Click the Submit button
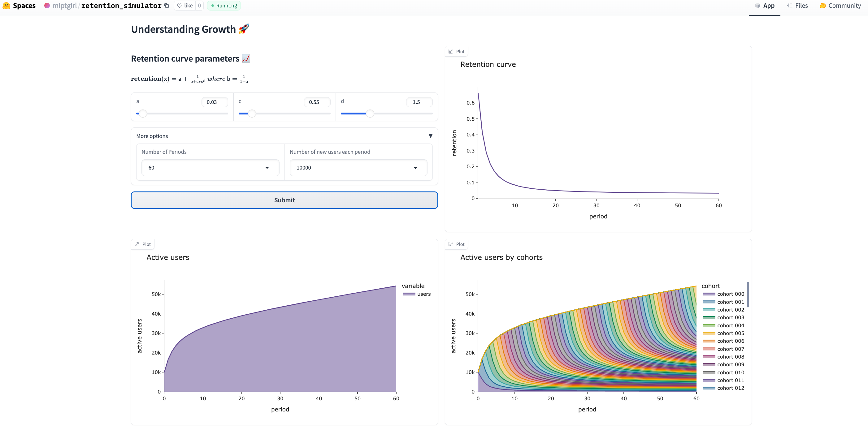 [x=284, y=200]
